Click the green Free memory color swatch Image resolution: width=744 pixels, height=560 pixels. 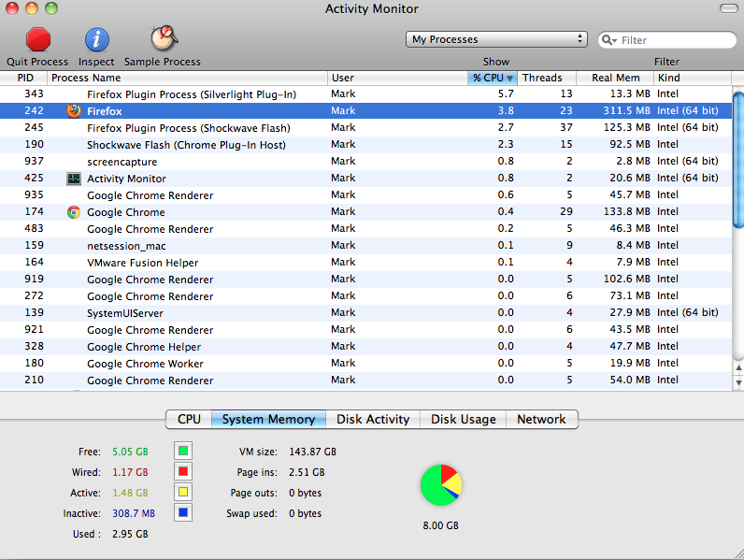pyautogui.click(x=183, y=451)
